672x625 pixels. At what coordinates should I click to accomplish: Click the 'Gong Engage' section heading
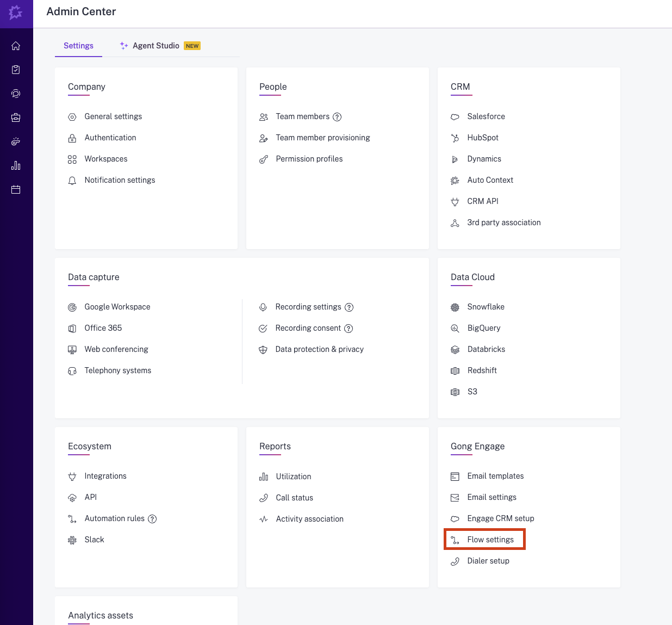pyautogui.click(x=477, y=446)
